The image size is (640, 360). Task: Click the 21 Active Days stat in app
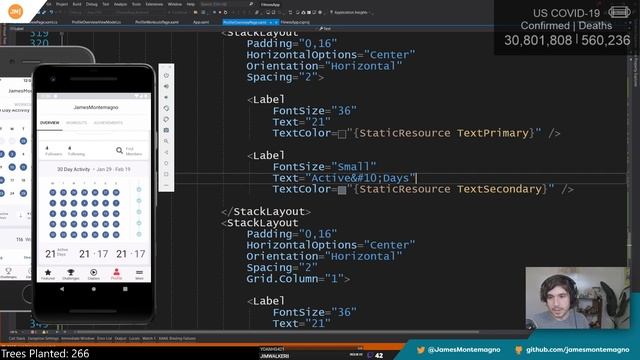(57, 254)
